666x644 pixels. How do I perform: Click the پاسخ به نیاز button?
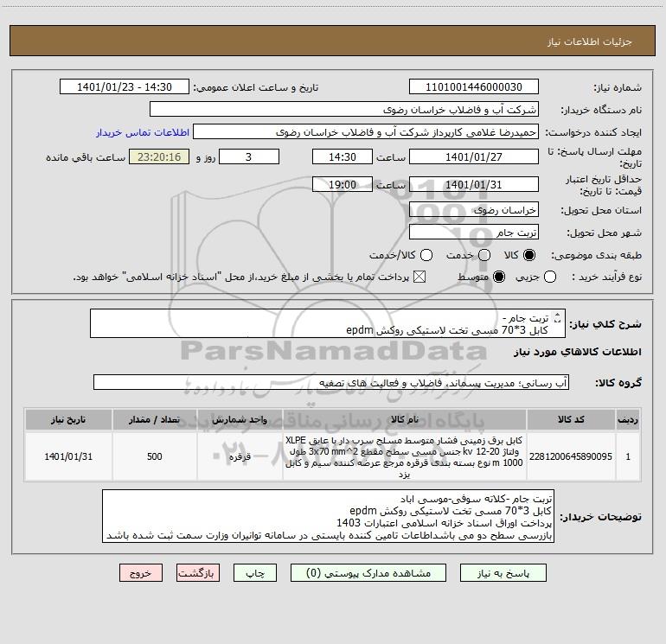[x=503, y=573]
